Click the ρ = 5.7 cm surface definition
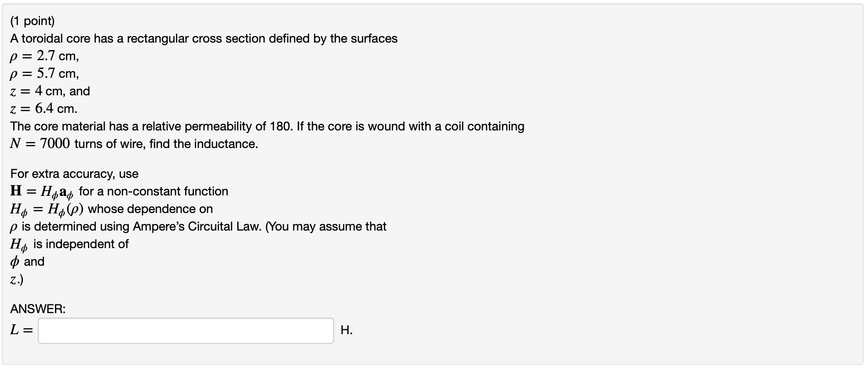Image resolution: width=868 pixels, height=368 pixels. pos(43,74)
